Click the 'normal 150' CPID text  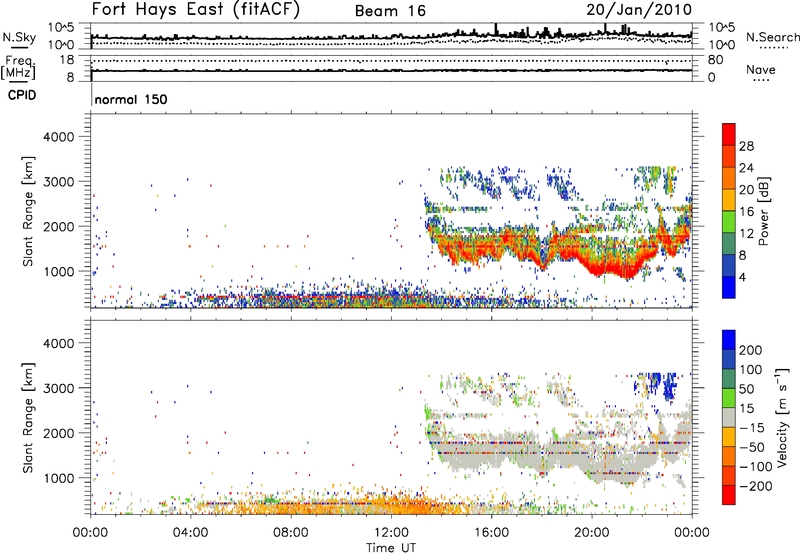131,99
